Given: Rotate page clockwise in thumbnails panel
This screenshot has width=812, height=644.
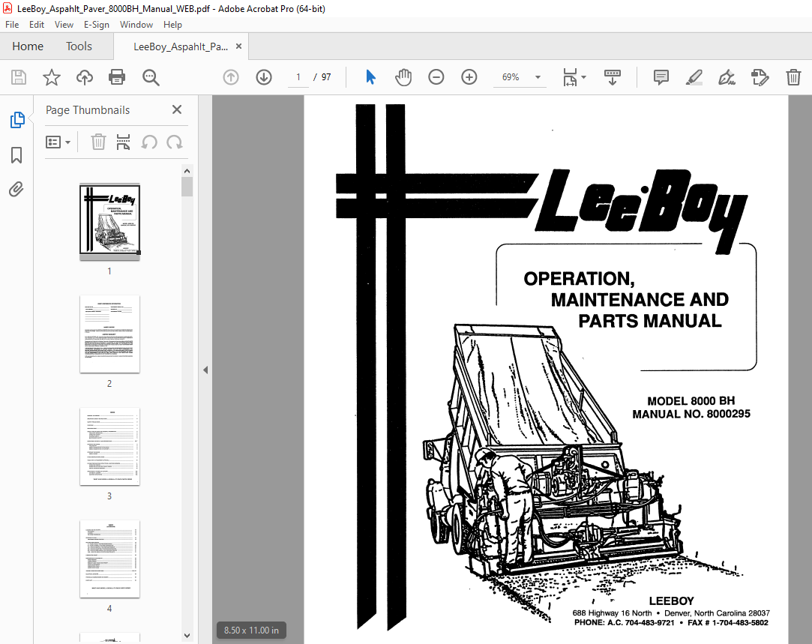Looking at the screenshot, I should pyautogui.click(x=175, y=142).
